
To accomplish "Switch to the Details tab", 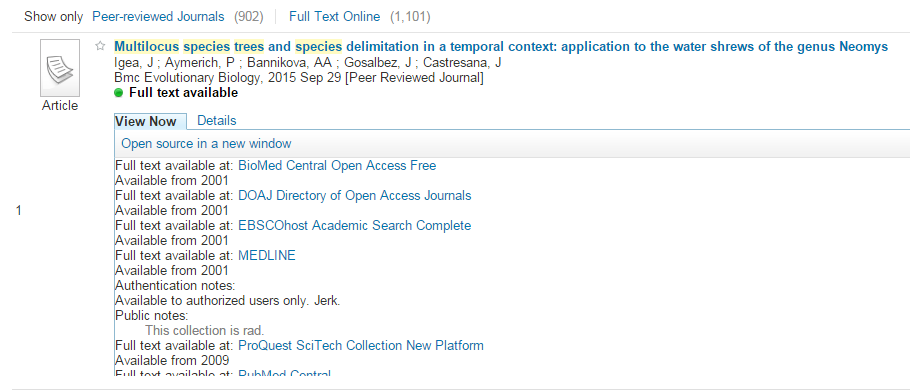I will coord(216,121).
